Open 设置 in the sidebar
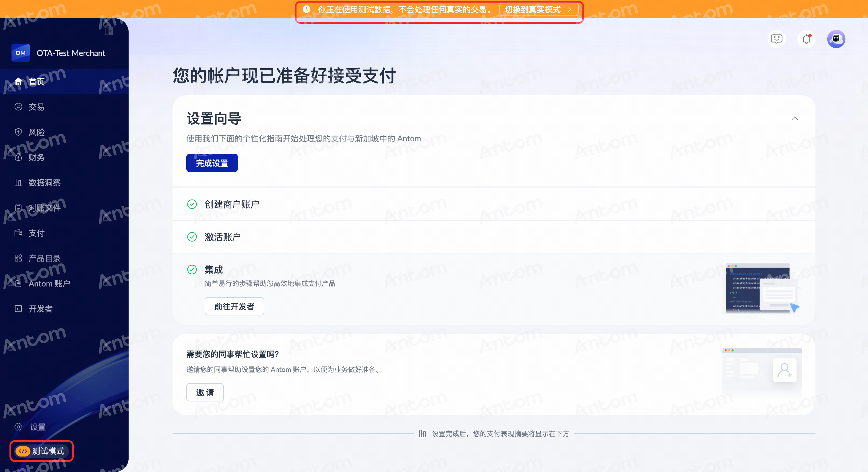 point(64,427)
